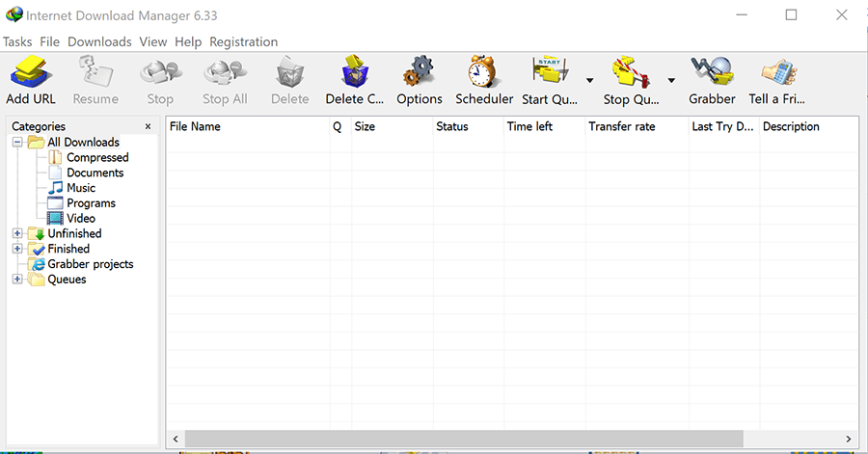Click the horizontal scrollbar right arrow
This screenshot has height=454, width=868.
click(849, 440)
